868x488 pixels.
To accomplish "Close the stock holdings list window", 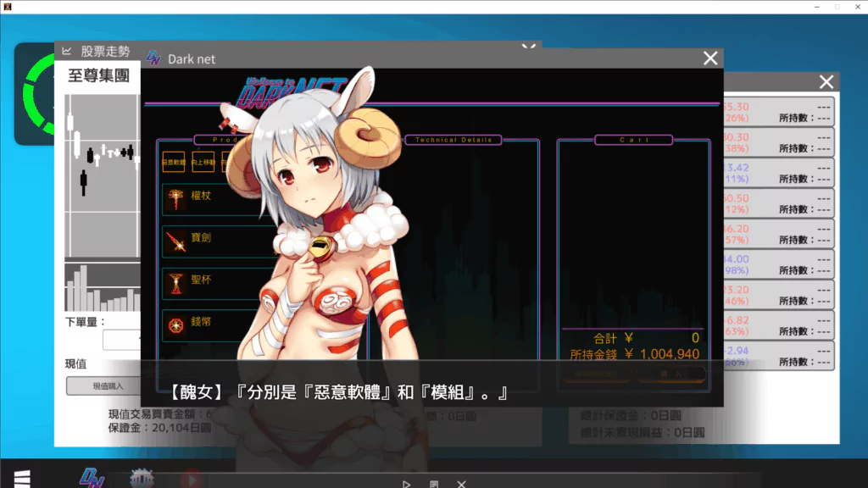I will click(826, 82).
